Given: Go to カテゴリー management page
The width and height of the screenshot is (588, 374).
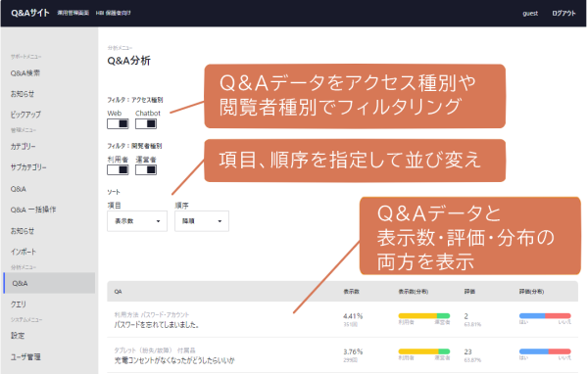Looking at the screenshot, I should (x=23, y=147).
